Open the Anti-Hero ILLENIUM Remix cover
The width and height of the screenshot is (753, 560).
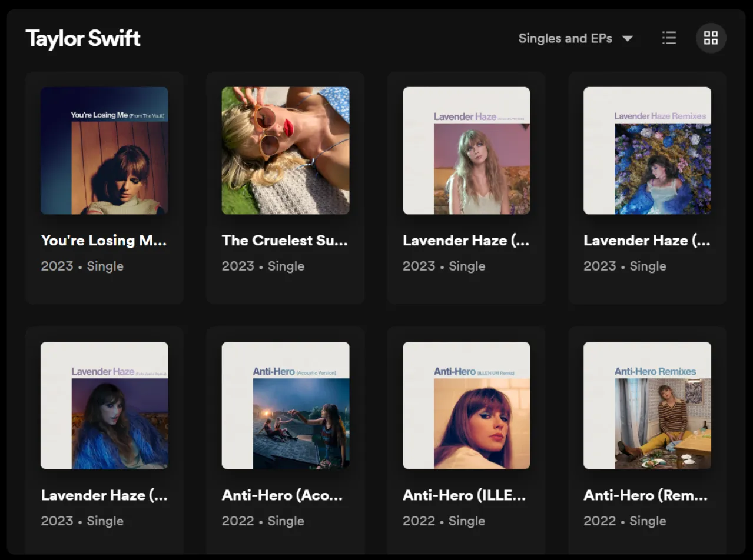(x=466, y=406)
